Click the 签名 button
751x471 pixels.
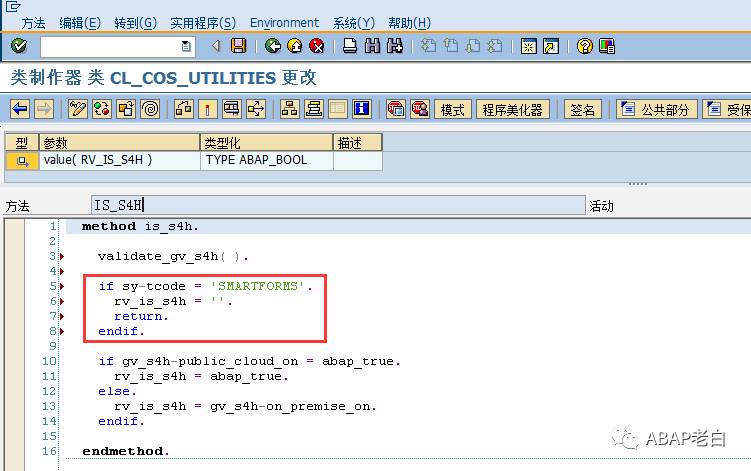pos(582,110)
